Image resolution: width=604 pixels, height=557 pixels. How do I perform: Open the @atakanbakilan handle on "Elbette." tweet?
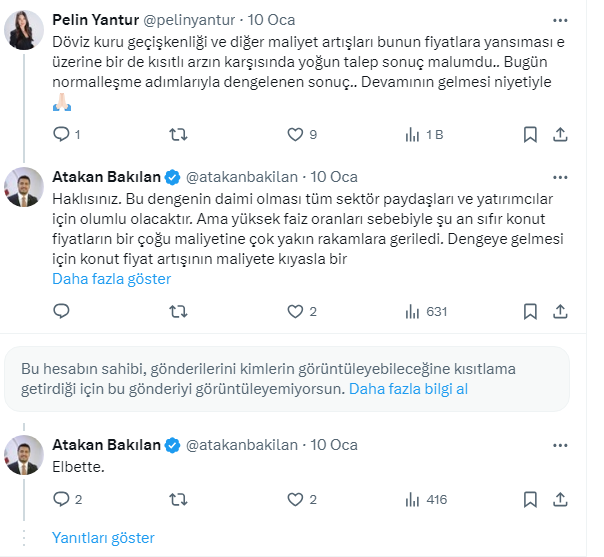(242, 444)
